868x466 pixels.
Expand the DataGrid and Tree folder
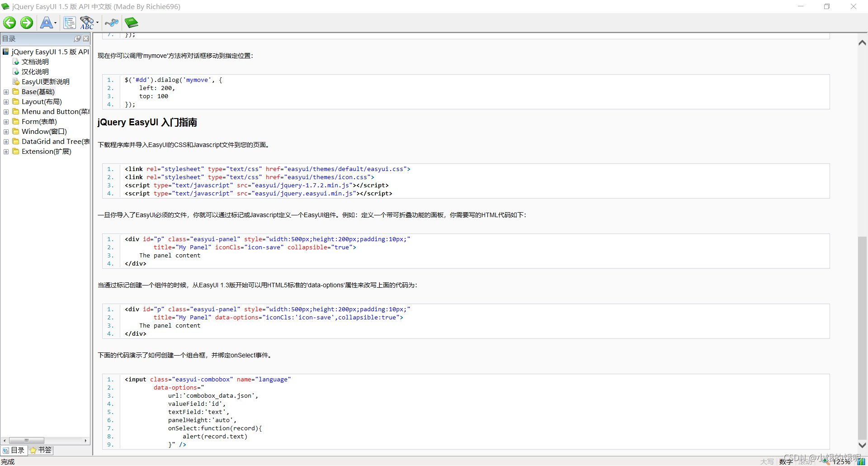coord(6,142)
